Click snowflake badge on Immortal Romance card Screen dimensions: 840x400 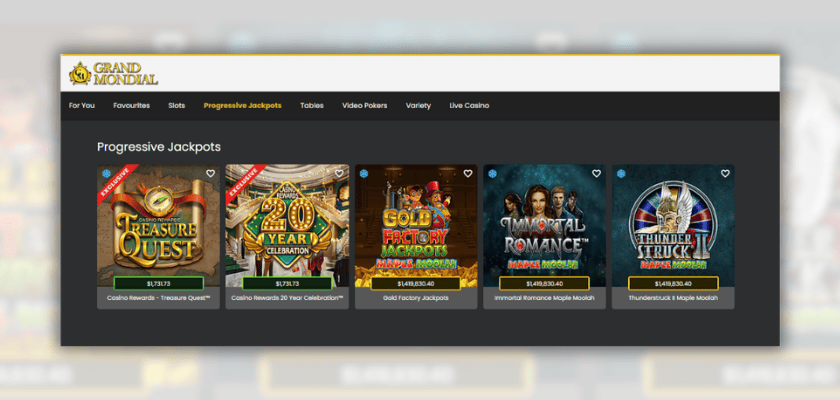pyautogui.click(x=492, y=173)
